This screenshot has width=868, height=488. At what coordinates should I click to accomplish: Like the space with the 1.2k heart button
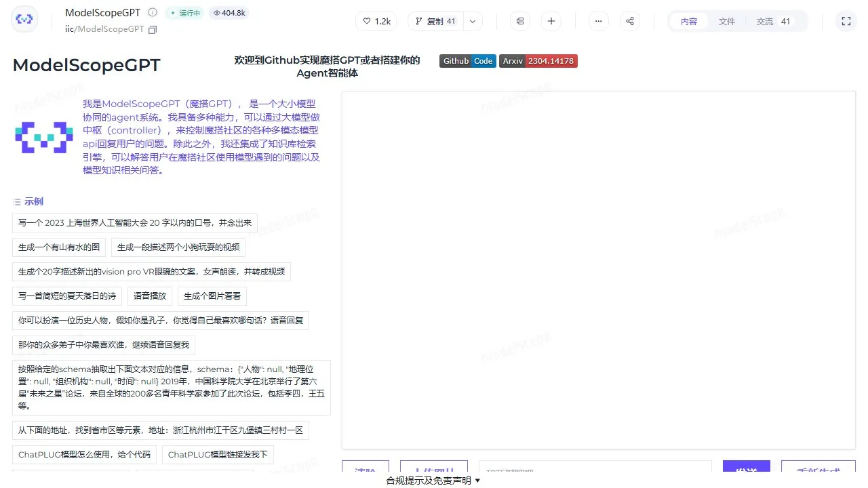(376, 21)
